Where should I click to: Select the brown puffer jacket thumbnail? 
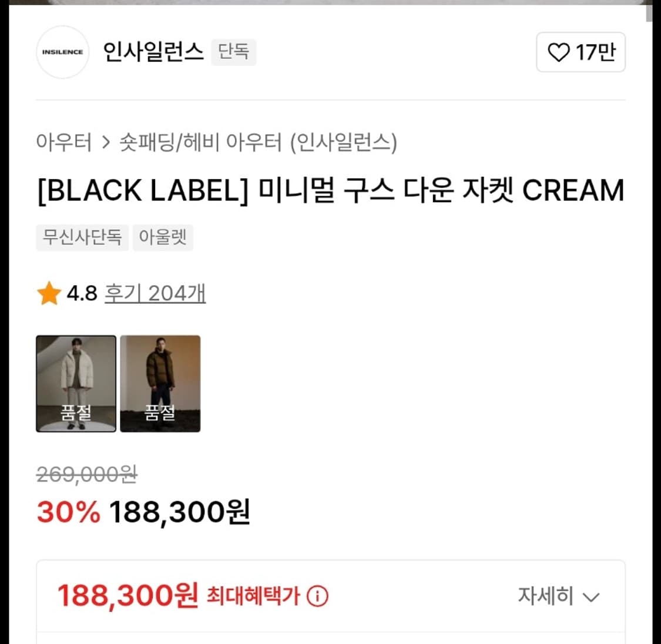160,384
